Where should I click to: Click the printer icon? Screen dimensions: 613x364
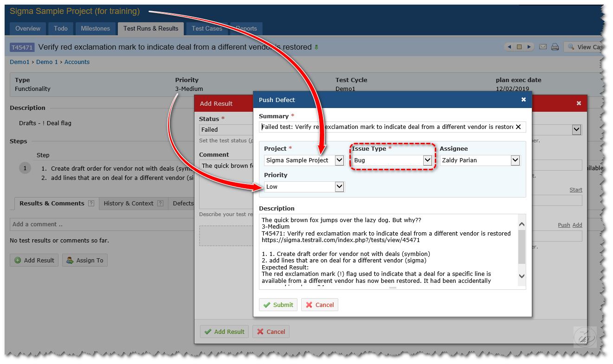(555, 47)
